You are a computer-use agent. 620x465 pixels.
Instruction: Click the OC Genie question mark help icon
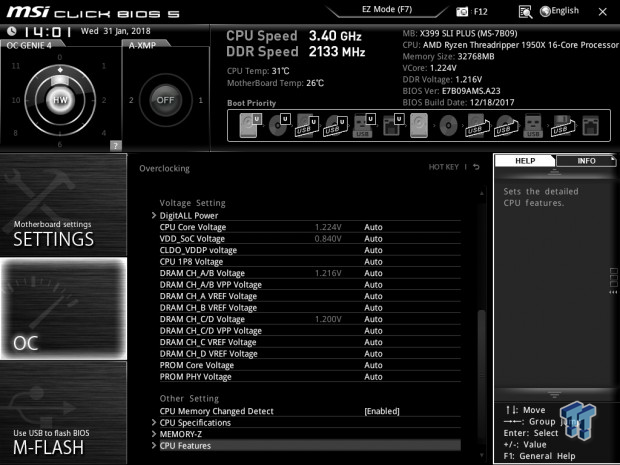[x=115, y=146]
